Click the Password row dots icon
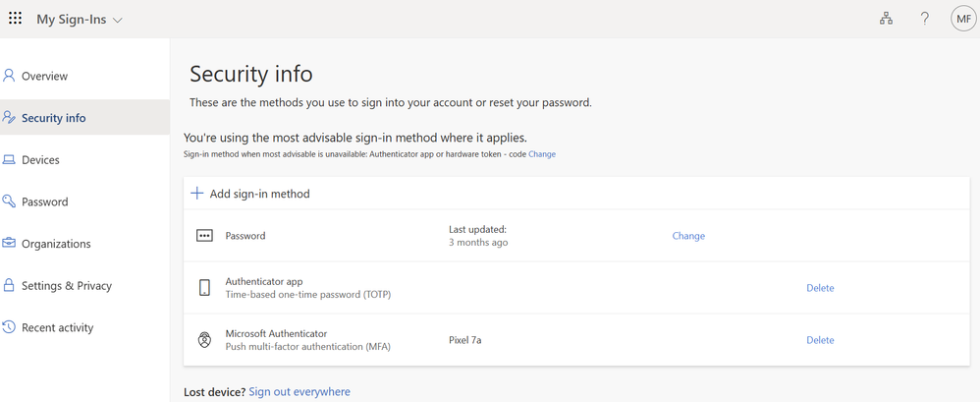The image size is (980, 402). (x=204, y=236)
